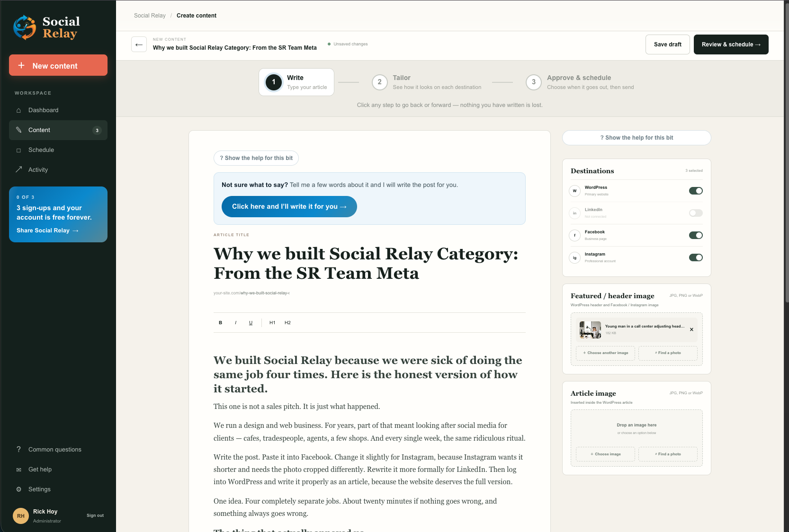Click the Facebook destination icon
The image size is (789, 532).
pos(574,235)
